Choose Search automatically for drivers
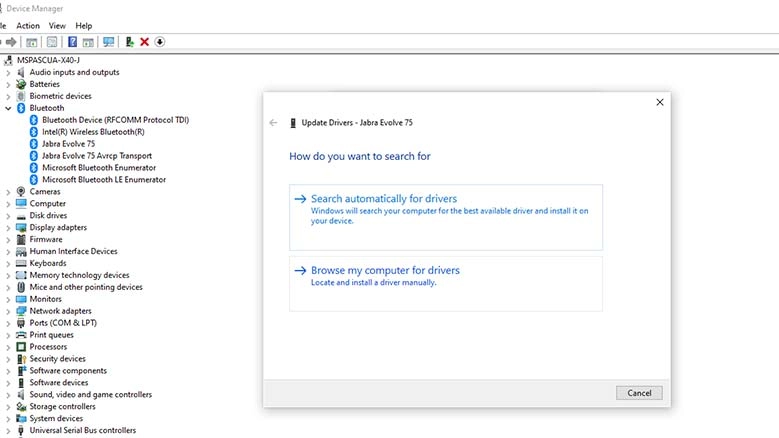The width and height of the screenshot is (779, 438). pos(446,217)
